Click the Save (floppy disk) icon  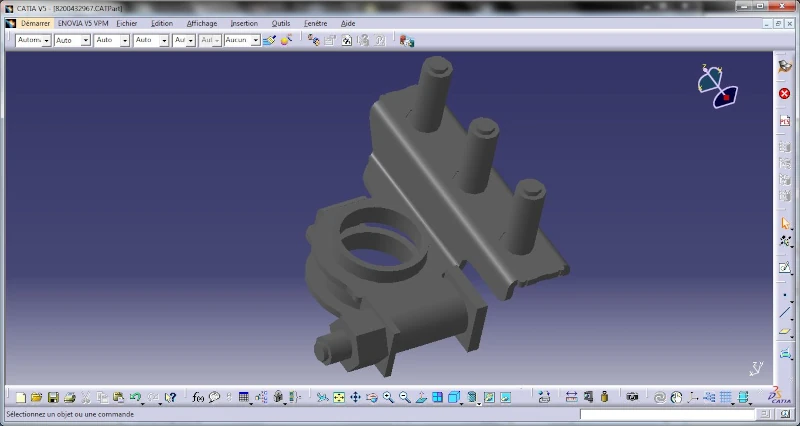coord(53,398)
